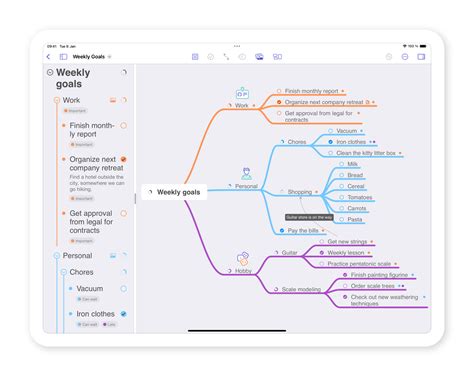Viewport: 474px width, 376px height.
Task: Toggle the inspector panel icon
Action: pos(421,57)
